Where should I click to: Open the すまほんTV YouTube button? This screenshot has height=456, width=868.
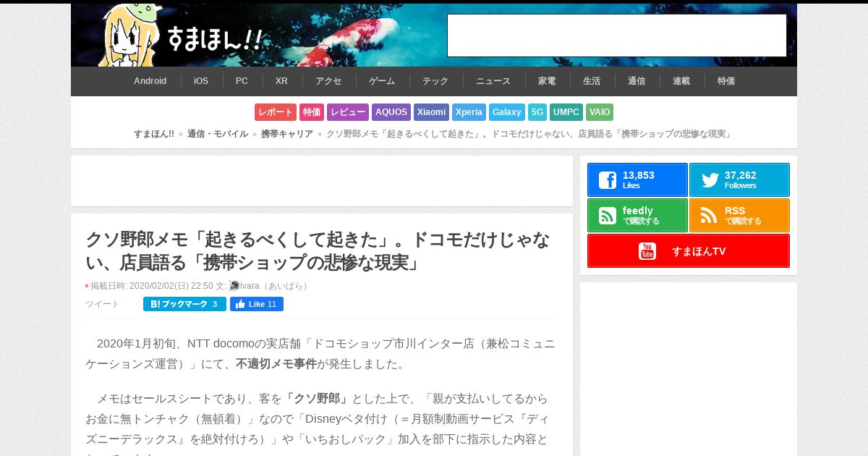(689, 251)
